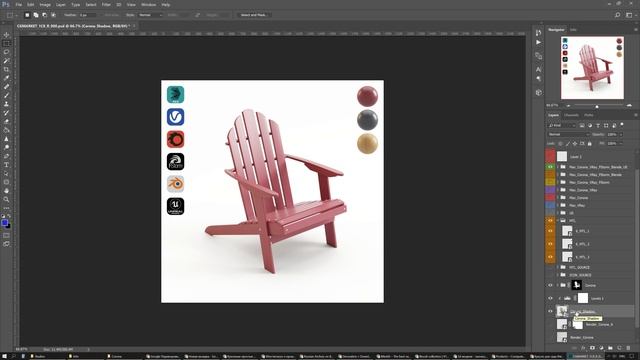Select the Crop tool

[x=6, y=69]
